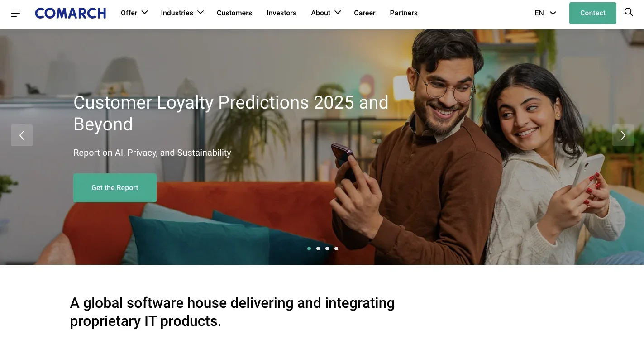Go to previous slide with left arrow
The height and width of the screenshot is (349, 644).
click(x=22, y=135)
